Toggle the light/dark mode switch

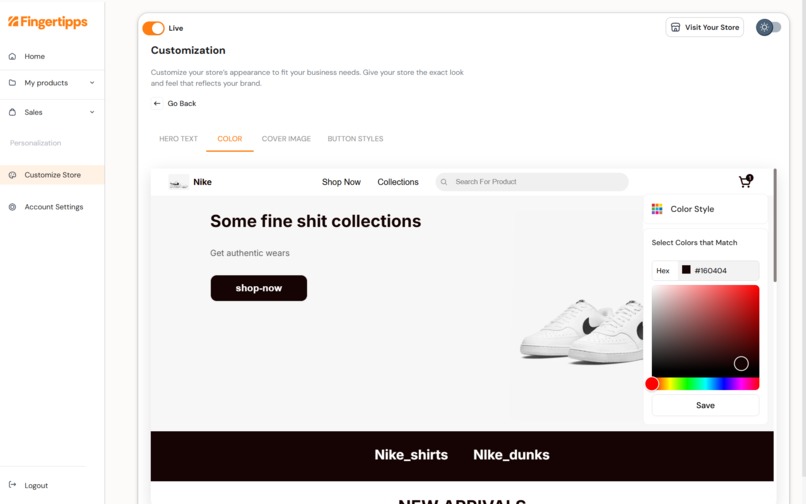[768, 27]
